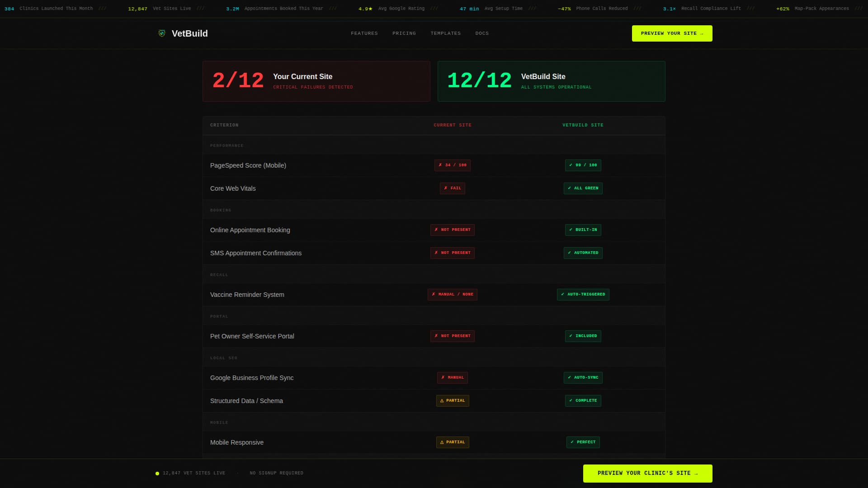The width and height of the screenshot is (868, 488).
Task: Click the Mobile section heading
Action: [219, 422]
